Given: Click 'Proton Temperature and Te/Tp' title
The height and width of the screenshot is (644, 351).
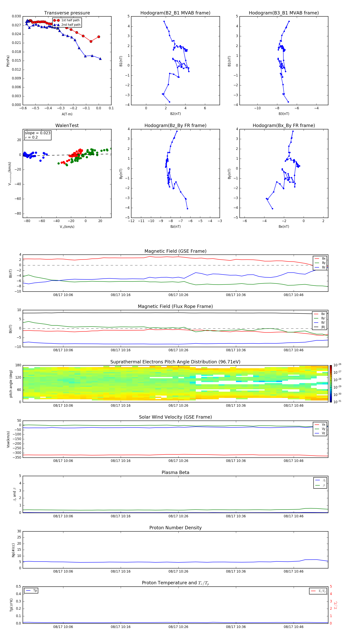Looking at the screenshot, I should pos(175,583).
